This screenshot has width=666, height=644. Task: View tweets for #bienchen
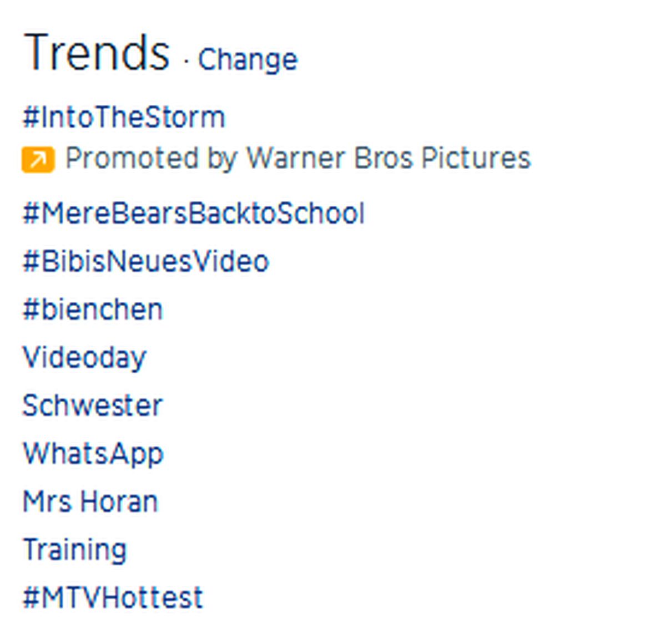pyautogui.click(x=92, y=310)
